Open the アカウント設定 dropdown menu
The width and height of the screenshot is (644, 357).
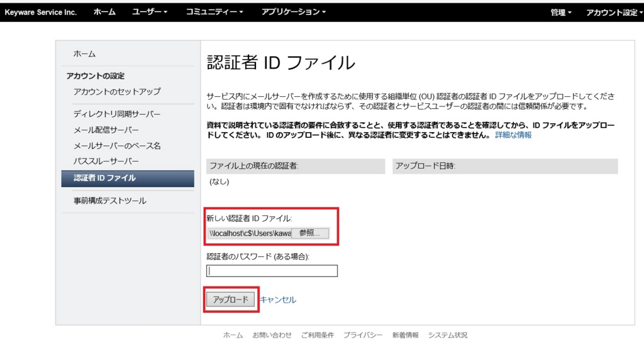click(614, 13)
